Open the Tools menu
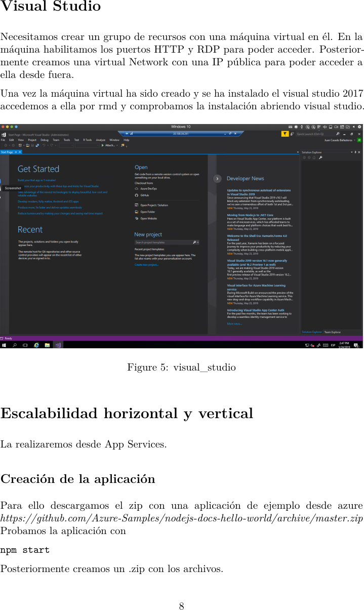Image resolution: width=364 pixels, height=610 pixels. (x=67, y=140)
